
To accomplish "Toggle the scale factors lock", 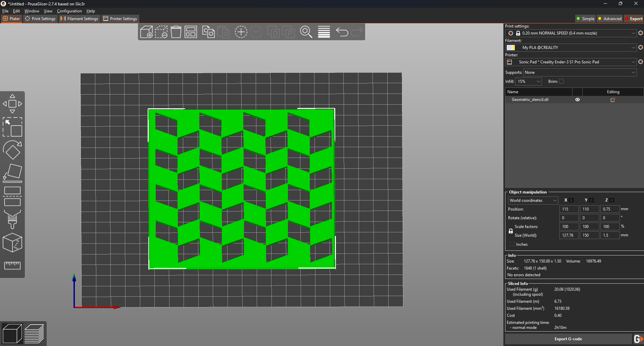I will (511, 231).
